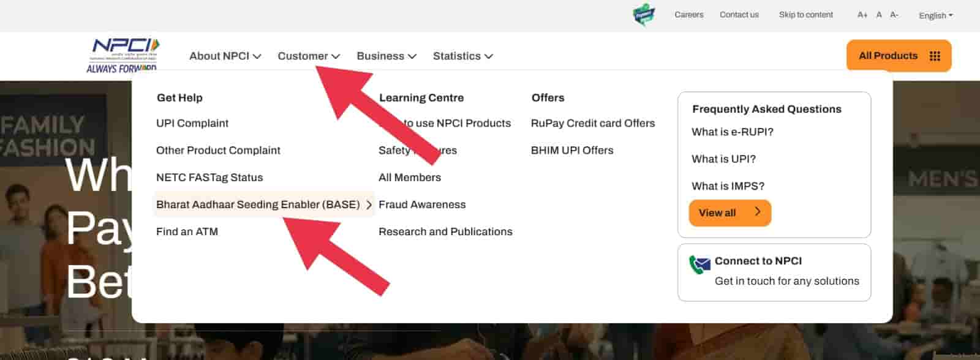Open Research and Publications
Screen dimensions: 980x360
point(445,231)
